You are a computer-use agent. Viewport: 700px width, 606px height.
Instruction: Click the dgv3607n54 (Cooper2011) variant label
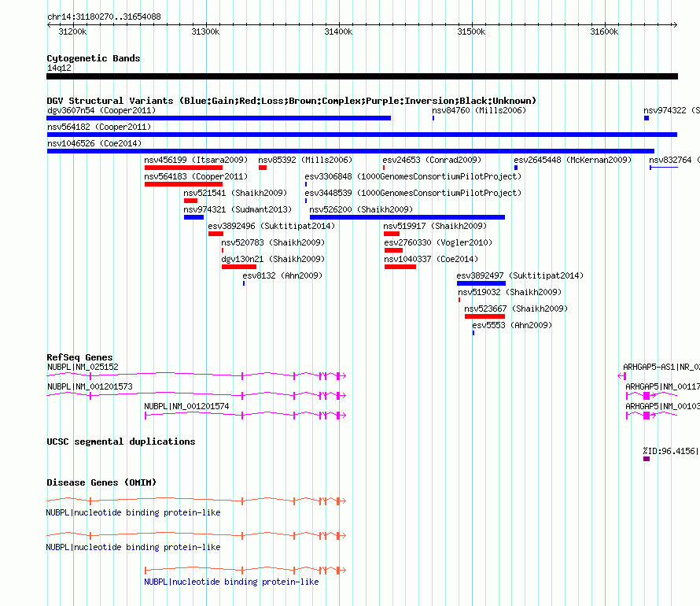point(101,110)
